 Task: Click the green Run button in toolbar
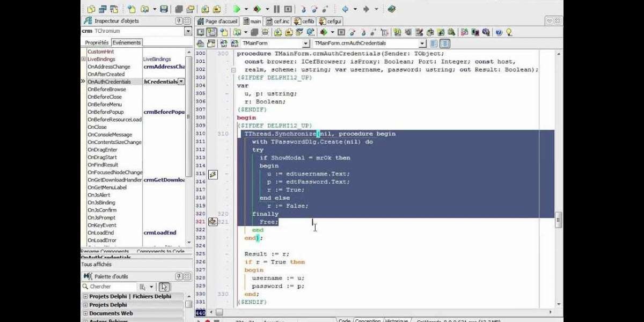pos(236,9)
